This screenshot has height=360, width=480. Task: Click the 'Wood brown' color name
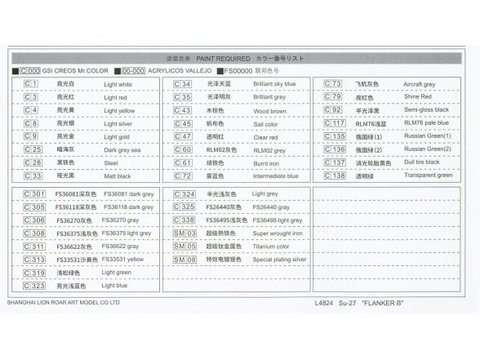coord(270,111)
